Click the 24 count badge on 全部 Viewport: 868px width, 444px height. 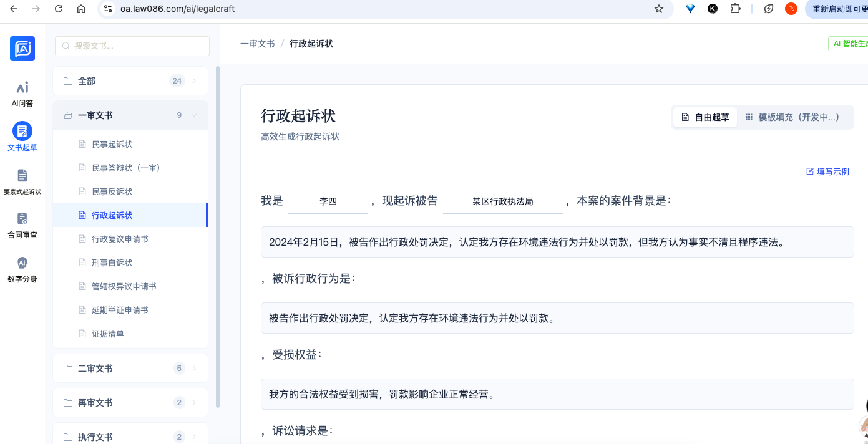click(x=177, y=81)
